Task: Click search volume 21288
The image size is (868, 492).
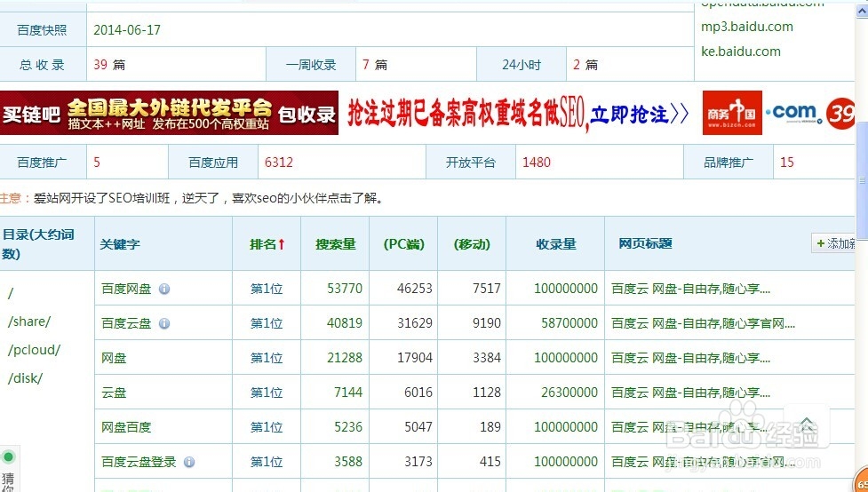Action: pos(345,358)
